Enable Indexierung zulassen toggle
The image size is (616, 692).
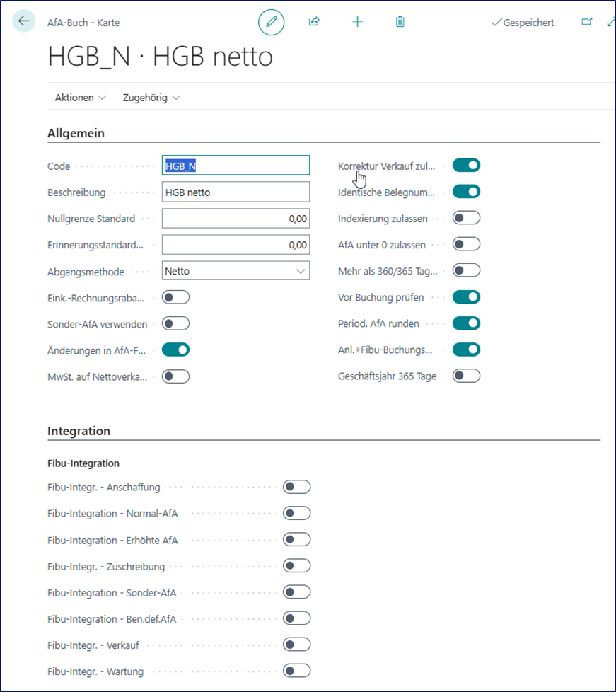point(466,218)
